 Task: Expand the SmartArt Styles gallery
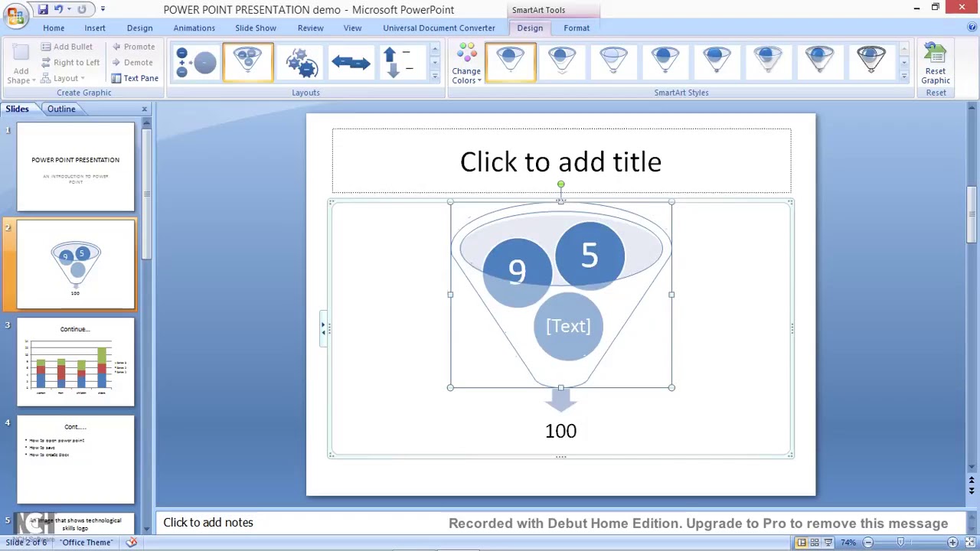pos(904,77)
